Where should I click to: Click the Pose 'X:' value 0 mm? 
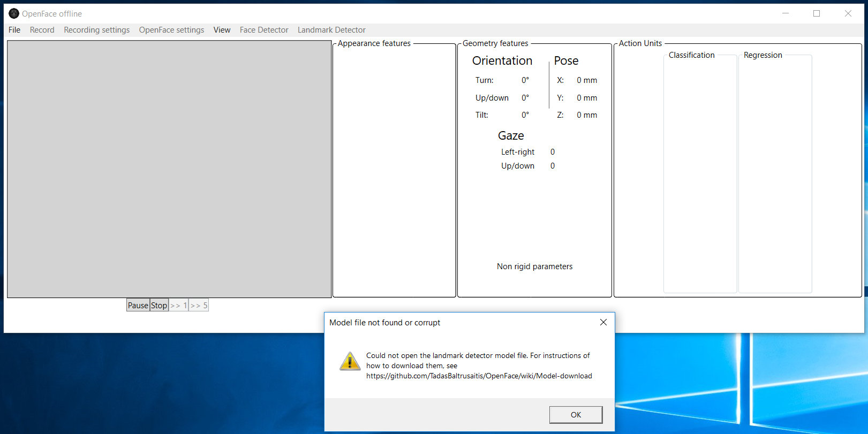click(587, 80)
